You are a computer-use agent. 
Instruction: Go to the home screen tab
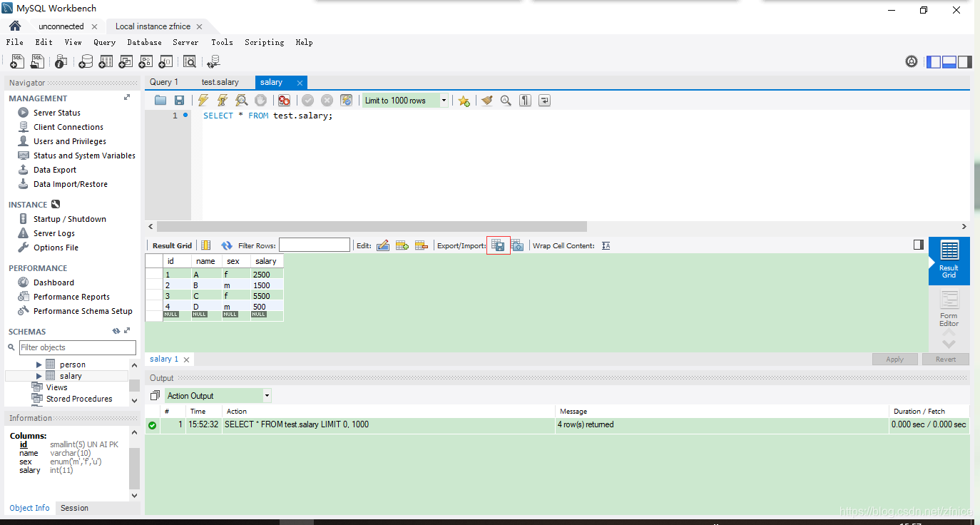pyautogui.click(x=15, y=26)
